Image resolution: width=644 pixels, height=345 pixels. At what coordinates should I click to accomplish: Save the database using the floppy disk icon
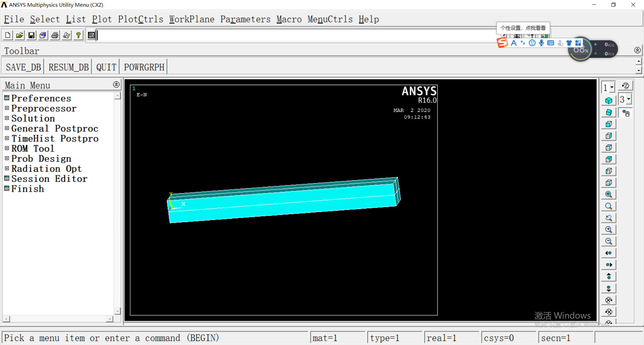tap(31, 35)
